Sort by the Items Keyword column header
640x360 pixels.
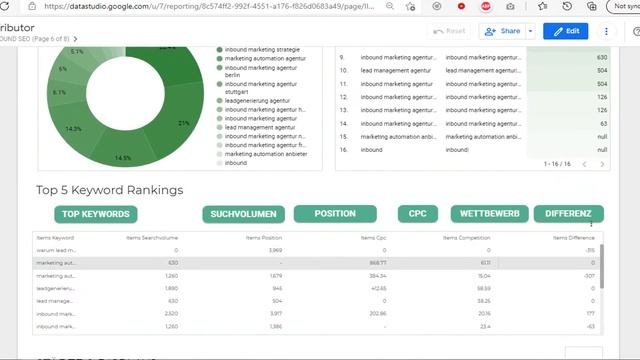[x=55, y=238]
